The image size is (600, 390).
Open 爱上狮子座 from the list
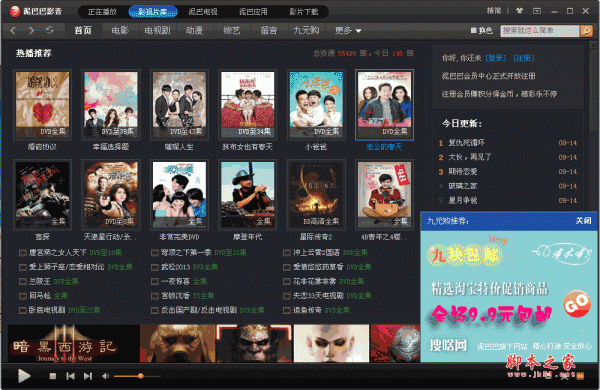tap(67, 267)
